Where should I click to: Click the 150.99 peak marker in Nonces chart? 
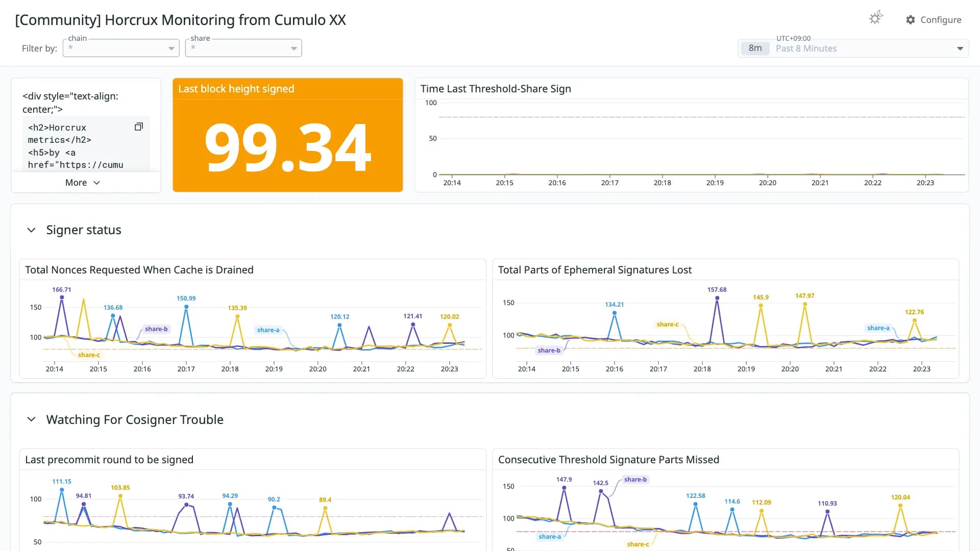186,307
